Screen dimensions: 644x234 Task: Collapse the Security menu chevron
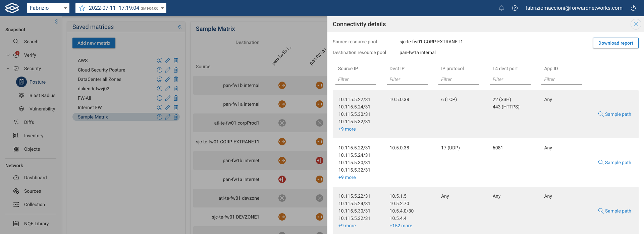coord(8,68)
